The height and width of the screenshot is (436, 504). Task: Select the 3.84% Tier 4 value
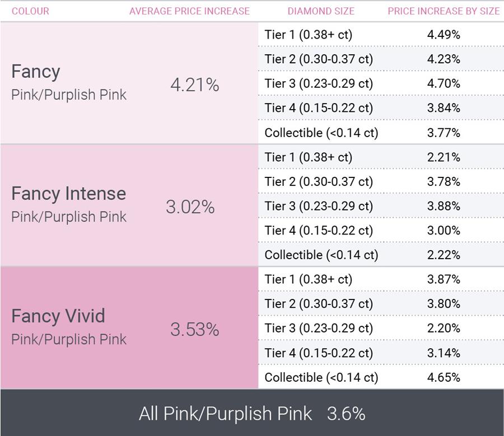click(444, 108)
